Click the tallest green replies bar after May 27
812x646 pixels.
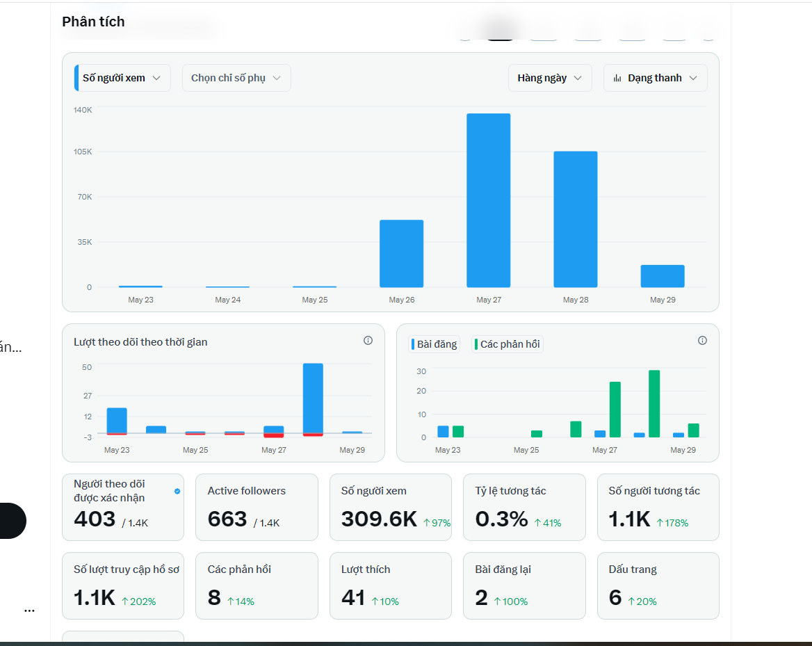(654, 403)
